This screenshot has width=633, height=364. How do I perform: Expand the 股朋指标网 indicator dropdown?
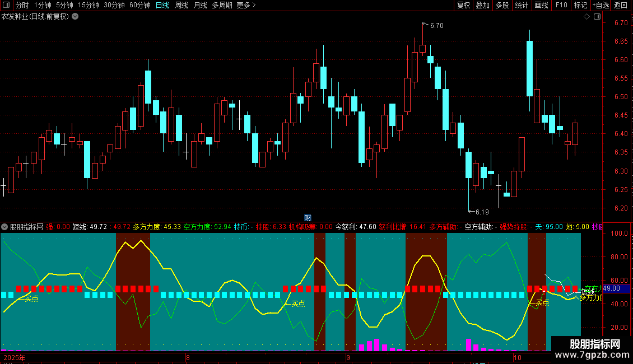click(4, 227)
